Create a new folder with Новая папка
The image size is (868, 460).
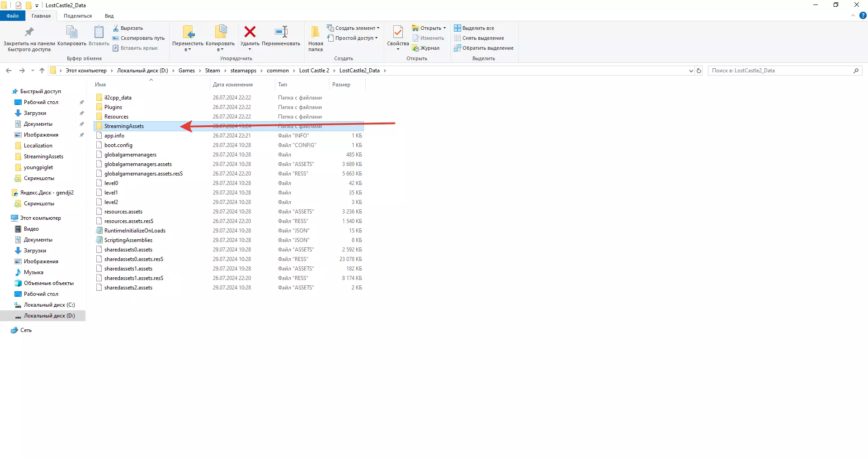[x=316, y=39]
